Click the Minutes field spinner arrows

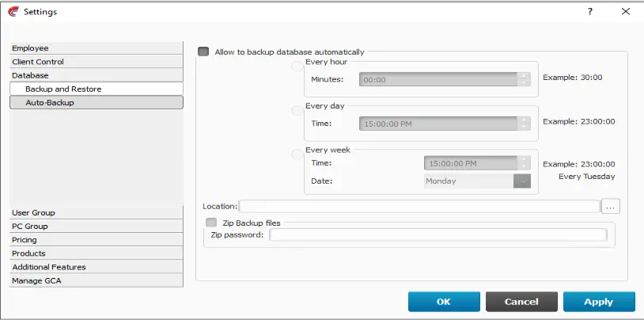point(524,79)
